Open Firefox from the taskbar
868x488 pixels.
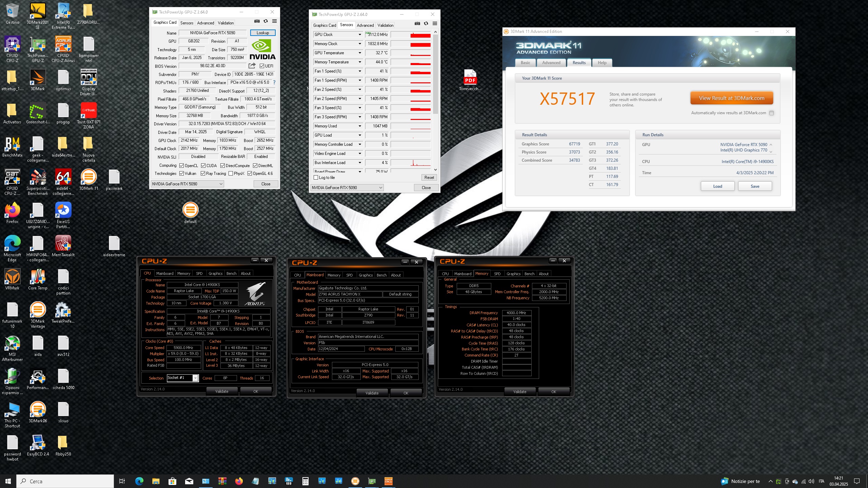click(x=239, y=481)
